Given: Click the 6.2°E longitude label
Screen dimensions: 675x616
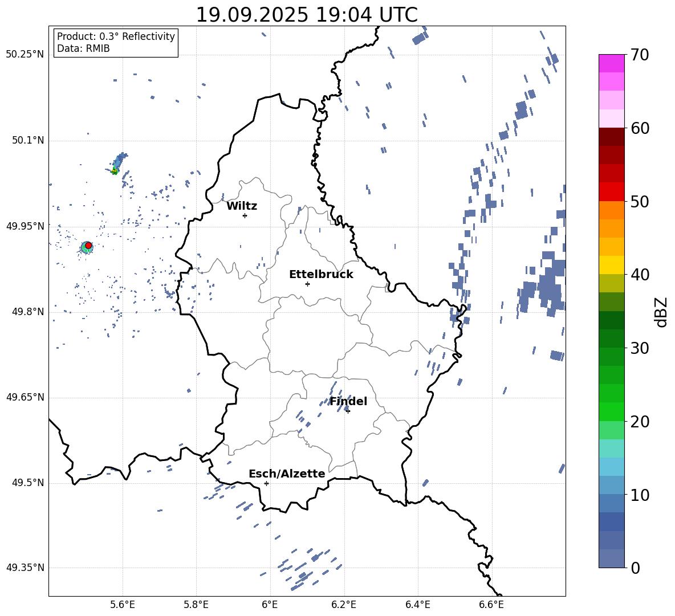Looking at the screenshot, I should click(x=344, y=605).
